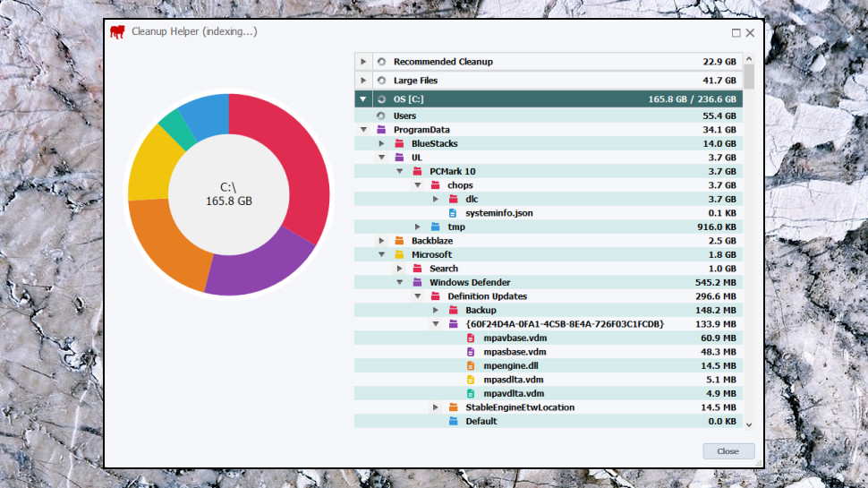This screenshot has width=868, height=488.
Task: Click the {60F24D4A-...} GUID folder icon
Action: [454, 324]
